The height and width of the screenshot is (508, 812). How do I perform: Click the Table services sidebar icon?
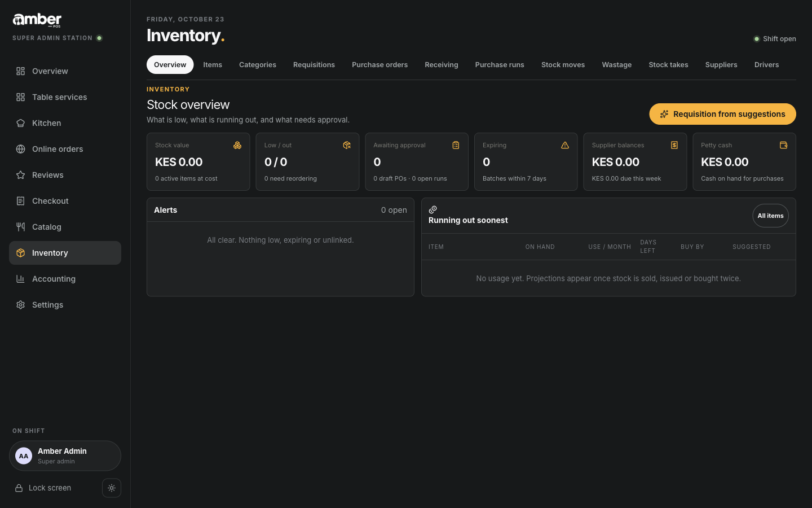click(x=20, y=97)
